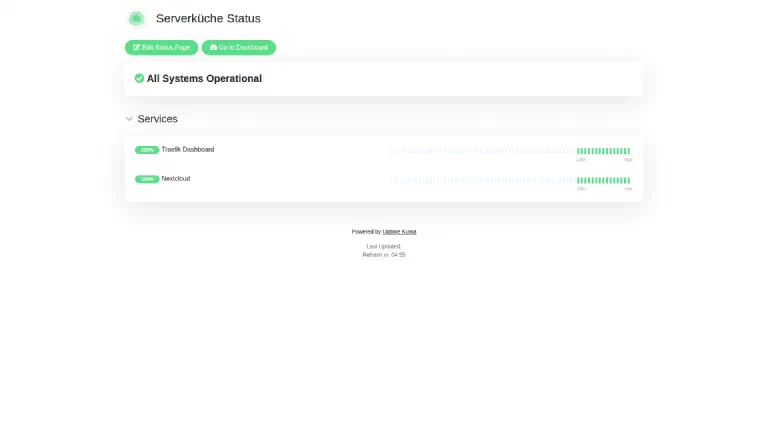Click the Last Updated text
Screen dimensions: 768x432
pos(384,246)
